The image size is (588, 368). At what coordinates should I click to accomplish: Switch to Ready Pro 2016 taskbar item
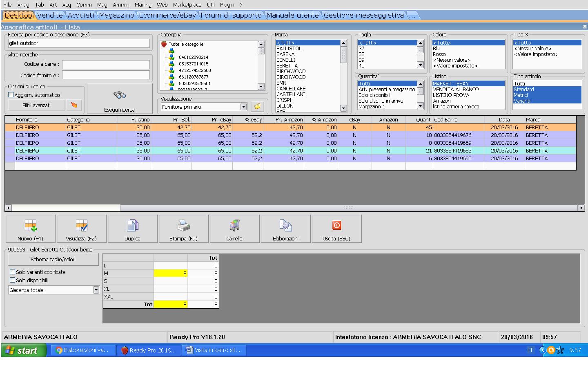(x=149, y=350)
